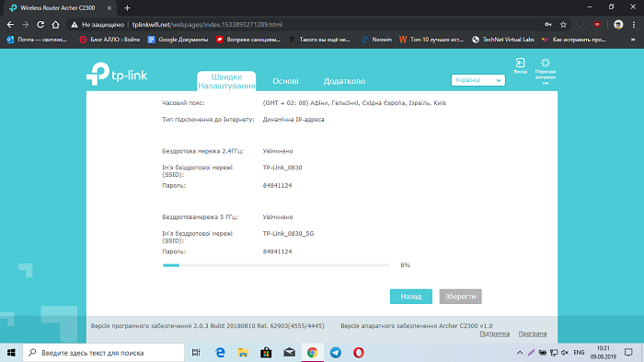The height and width of the screenshot is (362, 644).
Task: Launch Edge from taskbar
Action: [x=220, y=353]
